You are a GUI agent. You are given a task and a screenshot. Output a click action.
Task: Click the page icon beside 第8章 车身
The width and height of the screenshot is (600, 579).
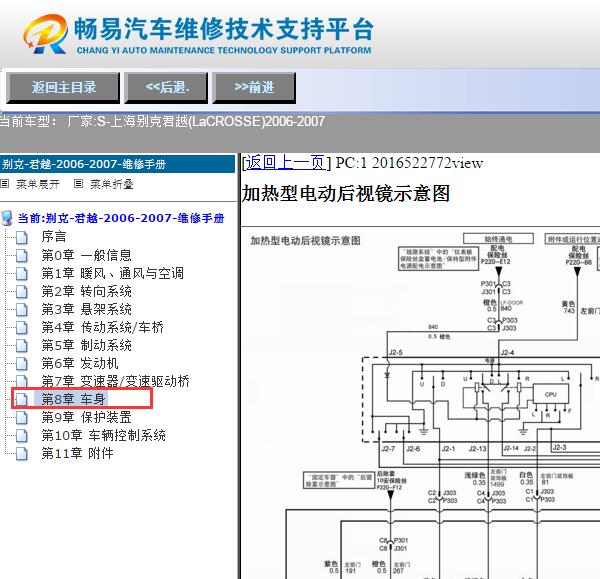(x=21, y=400)
